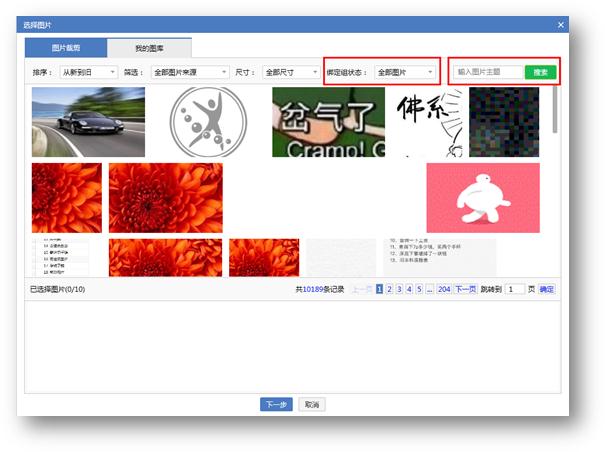Image resolution: width=605 pixels, height=452 pixels.
Task: Click the 输入图片主题 search field
Action: point(489,72)
